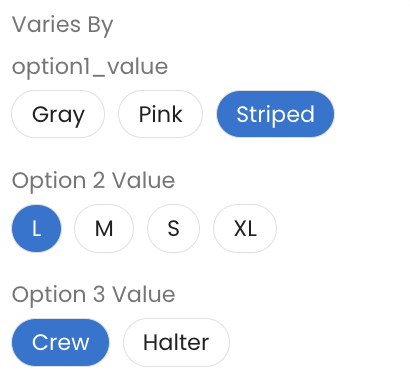The image size is (410, 390).
Task: Switch neckline to Halter
Action: tap(176, 342)
